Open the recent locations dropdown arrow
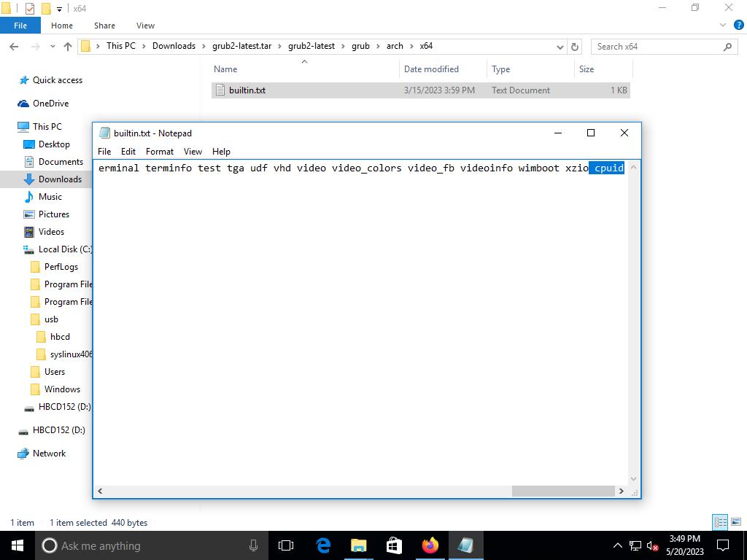 pos(53,47)
